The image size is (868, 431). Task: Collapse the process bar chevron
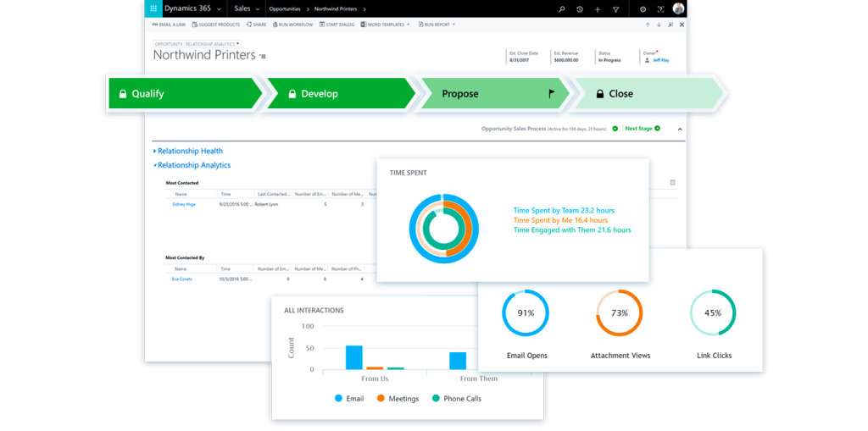(x=680, y=129)
